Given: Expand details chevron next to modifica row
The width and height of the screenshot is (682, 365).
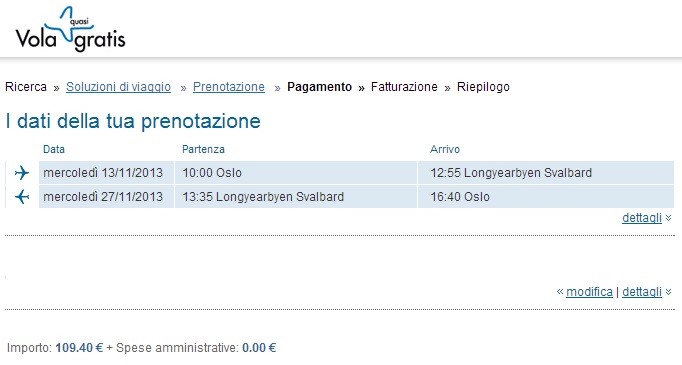Looking at the screenshot, I should [x=669, y=292].
